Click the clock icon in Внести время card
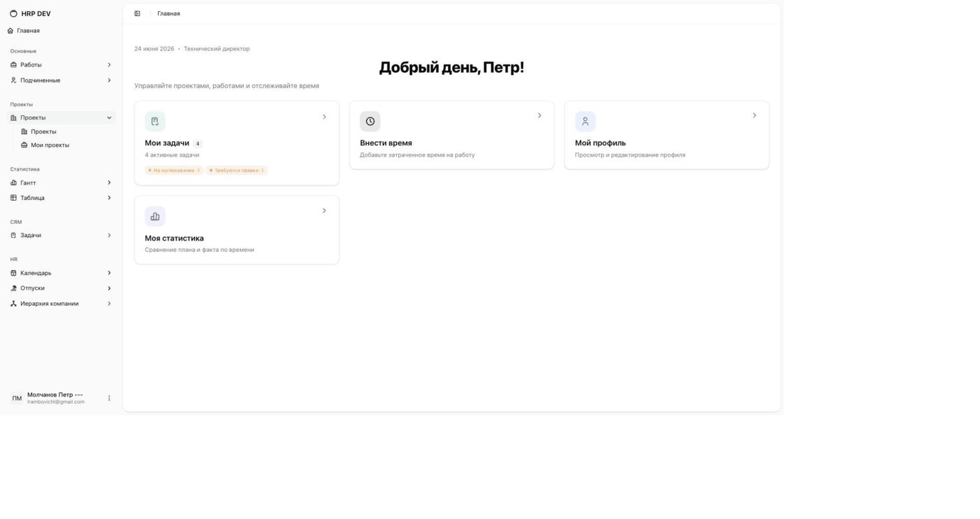 tap(370, 121)
